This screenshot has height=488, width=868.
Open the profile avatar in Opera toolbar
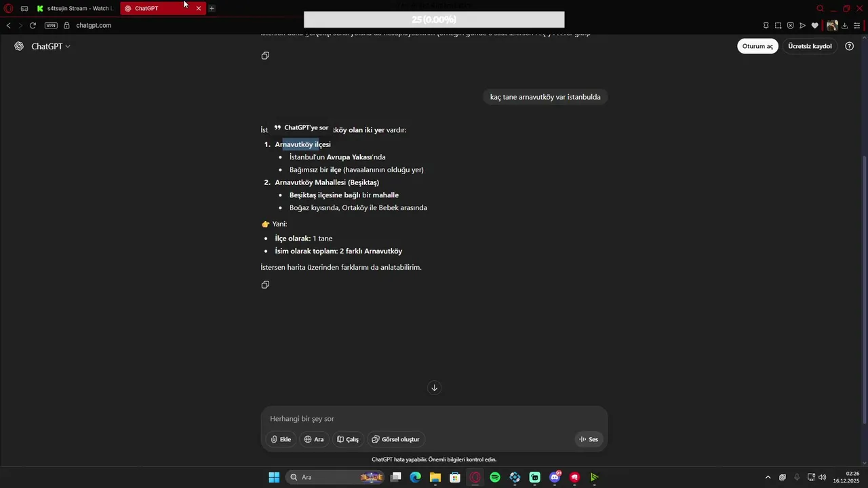pyautogui.click(x=832, y=26)
